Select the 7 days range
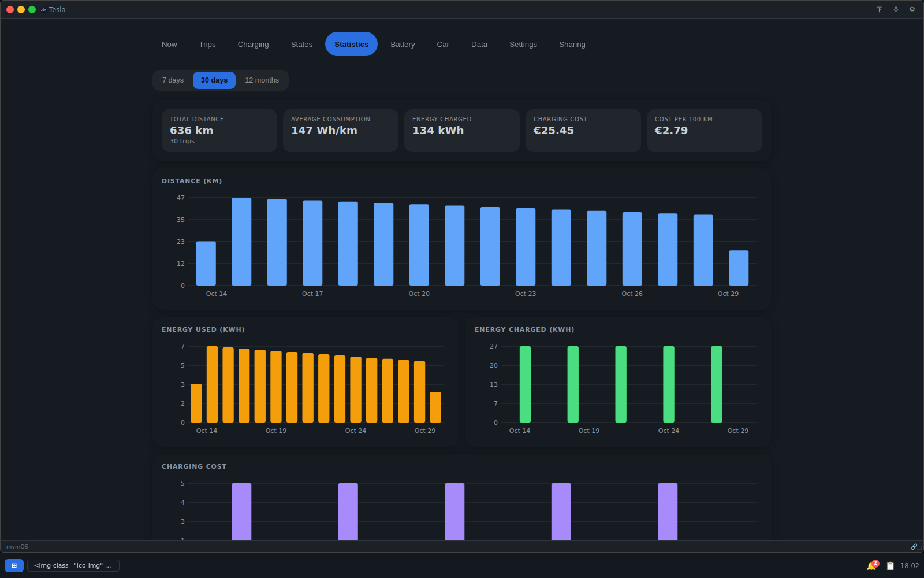The image size is (924, 578). point(173,80)
